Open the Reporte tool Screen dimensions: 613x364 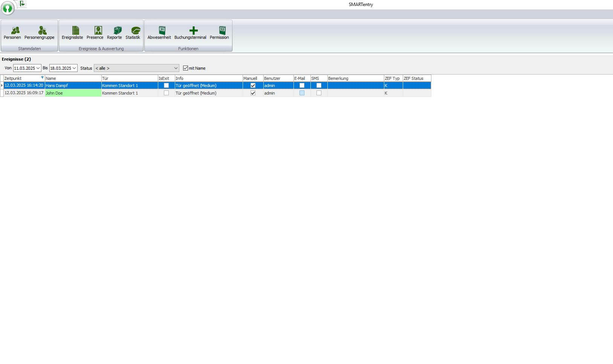pos(115,33)
